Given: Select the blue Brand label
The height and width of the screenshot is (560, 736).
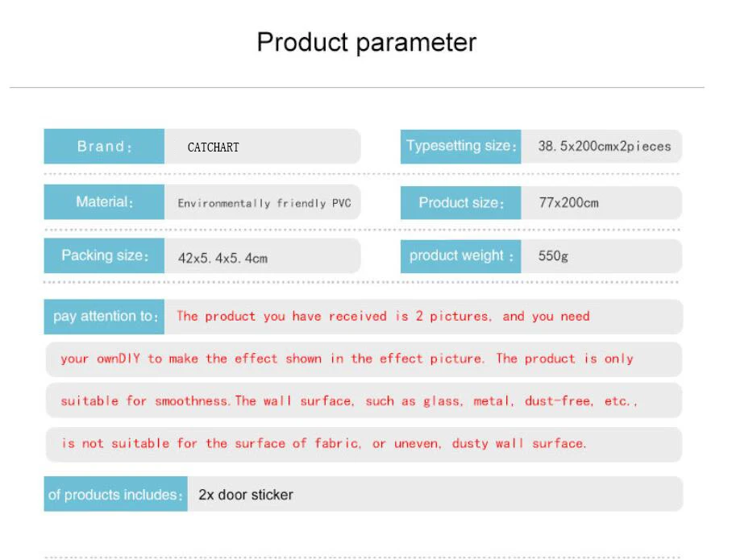Looking at the screenshot, I should pyautogui.click(x=104, y=147).
